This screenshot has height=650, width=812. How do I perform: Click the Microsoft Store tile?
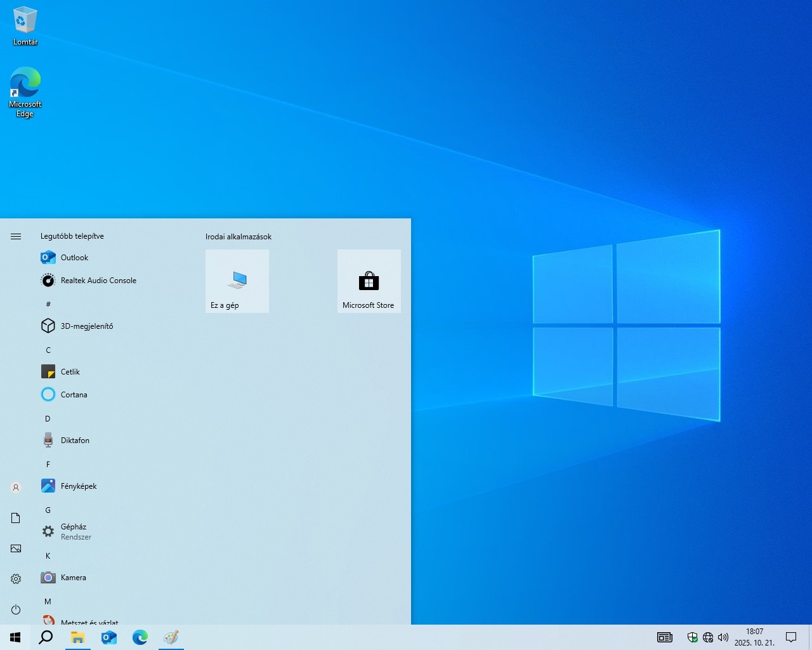point(369,281)
